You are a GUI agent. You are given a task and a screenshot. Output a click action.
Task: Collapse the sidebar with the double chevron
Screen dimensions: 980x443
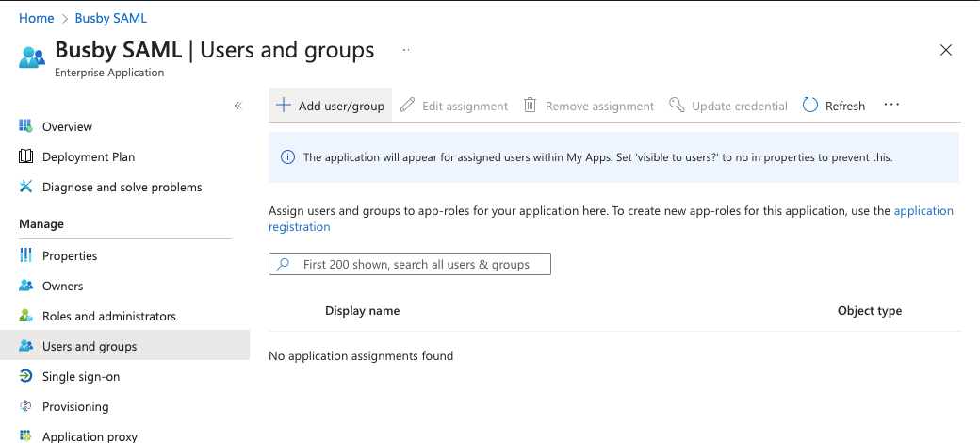pos(238,106)
